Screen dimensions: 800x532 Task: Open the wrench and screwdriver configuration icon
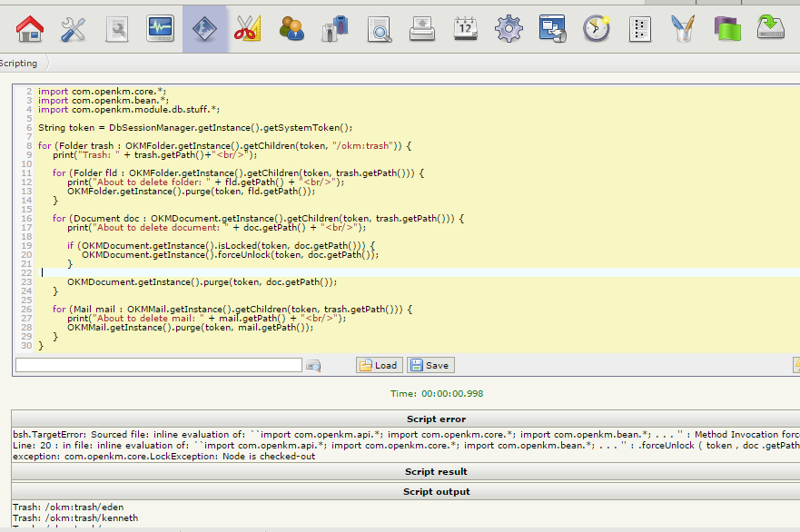pyautogui.click(x=74, y=28)
